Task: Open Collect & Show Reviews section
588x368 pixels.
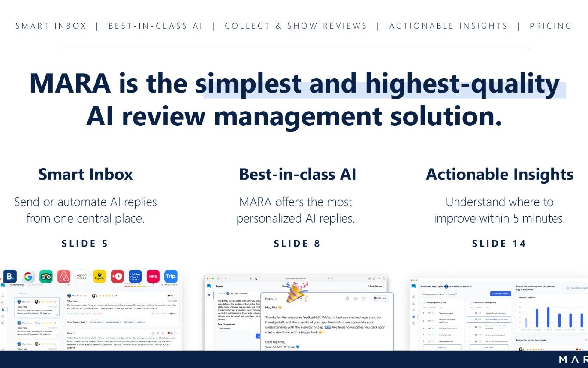Action: (296, 26)
